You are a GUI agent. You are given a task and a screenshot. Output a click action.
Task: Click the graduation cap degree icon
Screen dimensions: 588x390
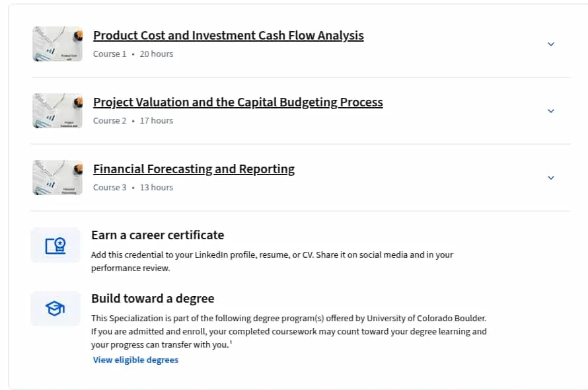pos(55,308)
